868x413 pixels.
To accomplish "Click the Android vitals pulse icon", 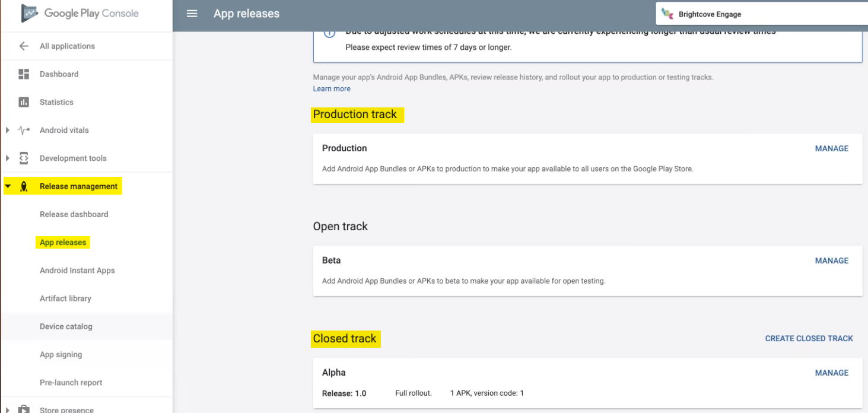I will pyautogui.click(x=24, y=130).
